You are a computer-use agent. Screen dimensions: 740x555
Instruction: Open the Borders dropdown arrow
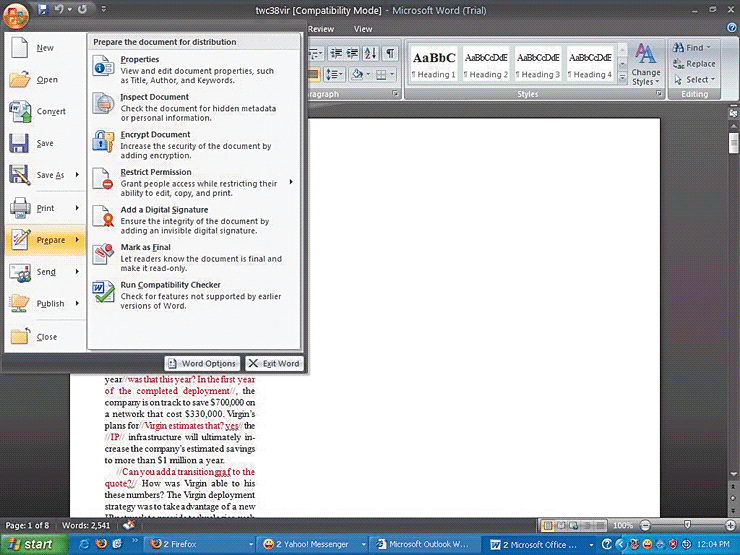pyautogui.click(x=392, y=75)
